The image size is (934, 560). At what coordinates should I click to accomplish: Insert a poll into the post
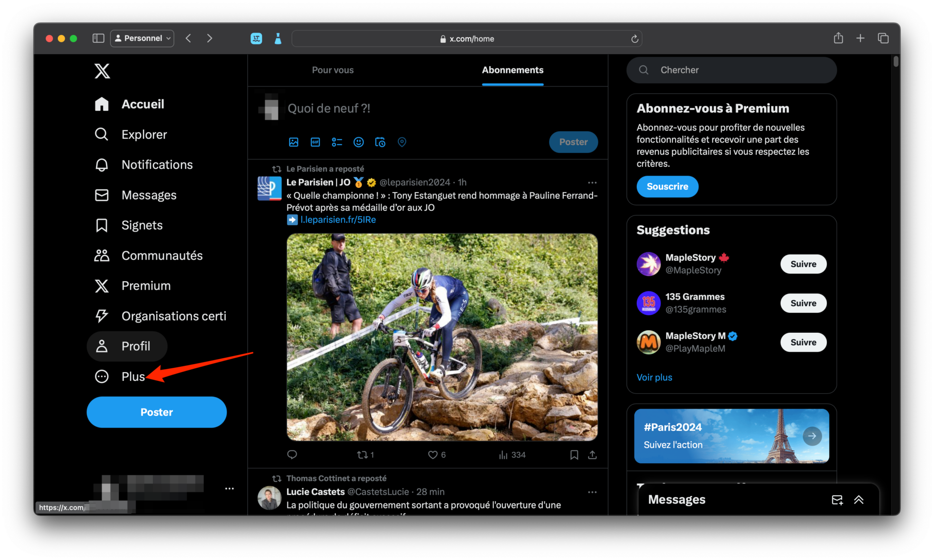pyautogui.click(x=337, y=142)
